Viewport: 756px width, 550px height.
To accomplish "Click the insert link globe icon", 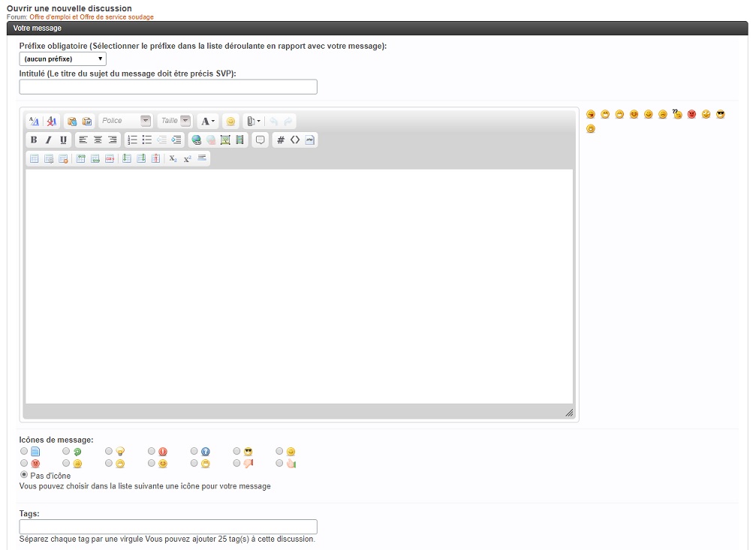I will (197, 140).
